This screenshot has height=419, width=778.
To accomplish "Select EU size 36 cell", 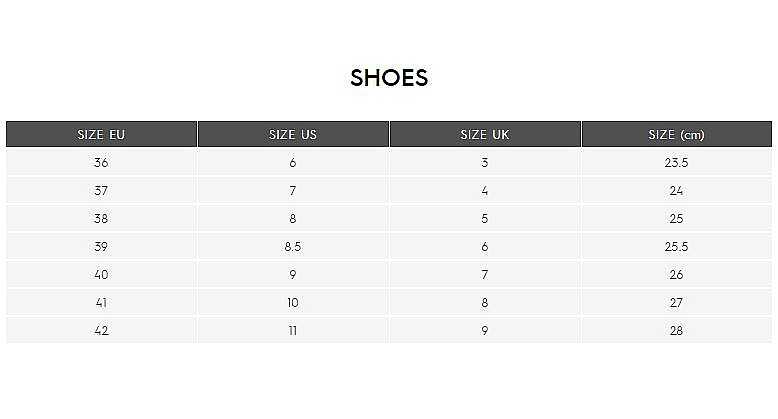I will 101,162.
